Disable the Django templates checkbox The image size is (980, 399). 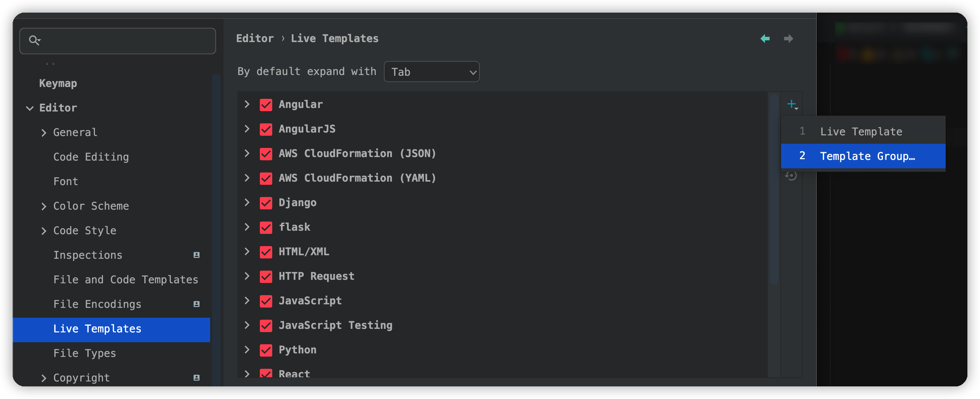(x=266, y=203)
